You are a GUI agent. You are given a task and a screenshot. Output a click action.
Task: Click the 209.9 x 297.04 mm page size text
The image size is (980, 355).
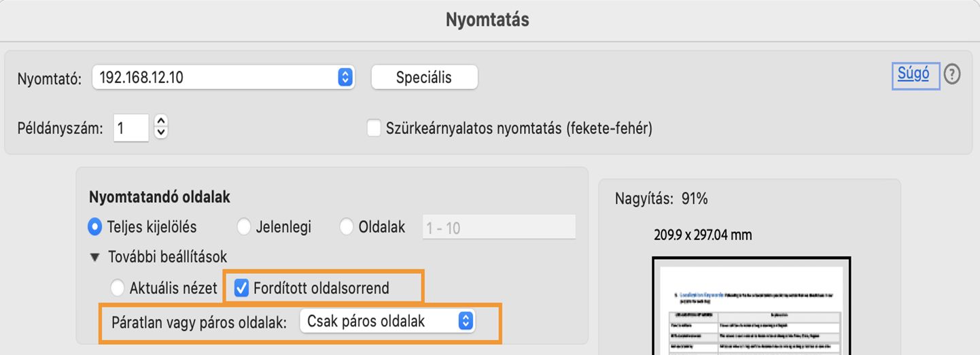pyautogui.click(x=703, y=235)
